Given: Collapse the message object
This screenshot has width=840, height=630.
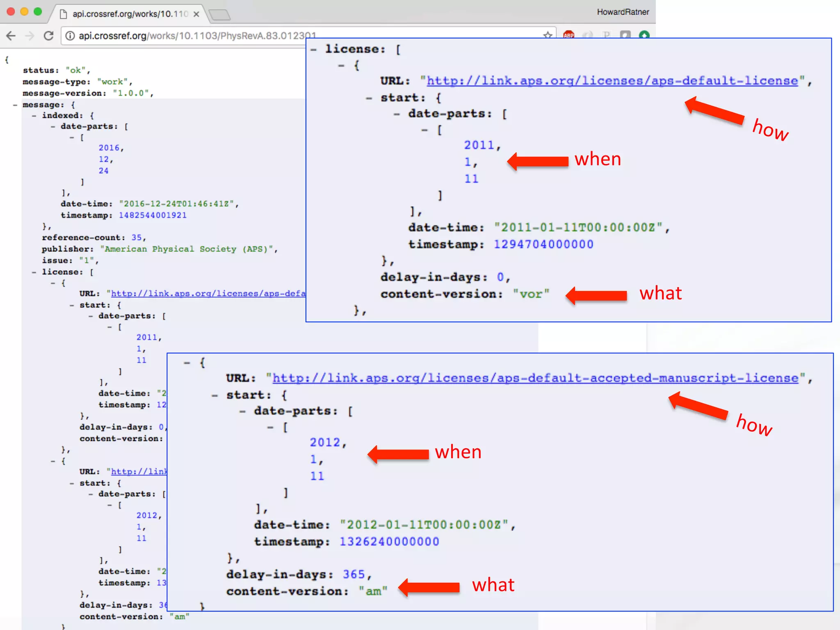Looking at the screenshot, I should coord(15,105).
